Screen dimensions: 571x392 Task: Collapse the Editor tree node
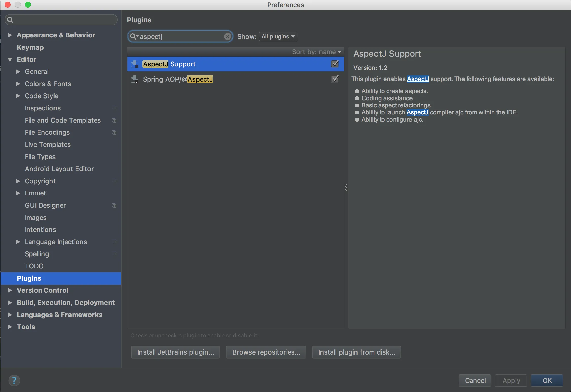tap(10, 60)
